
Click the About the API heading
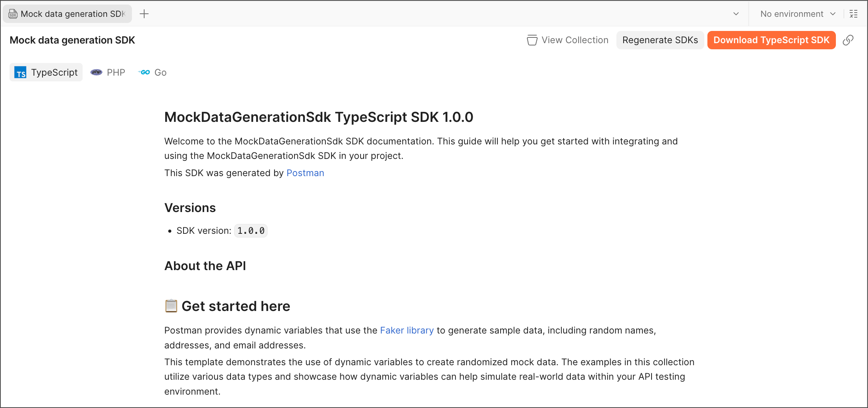pos(205,266)
